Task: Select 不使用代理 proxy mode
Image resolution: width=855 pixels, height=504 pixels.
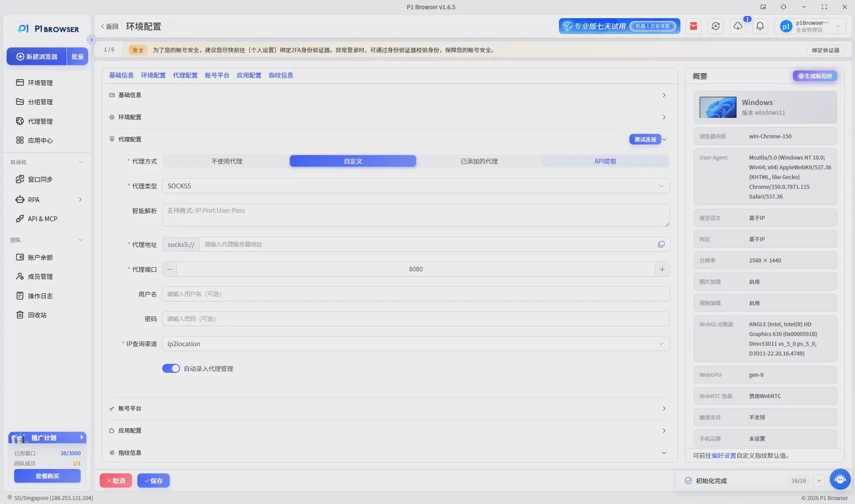Action: click(x=226, y=161)
